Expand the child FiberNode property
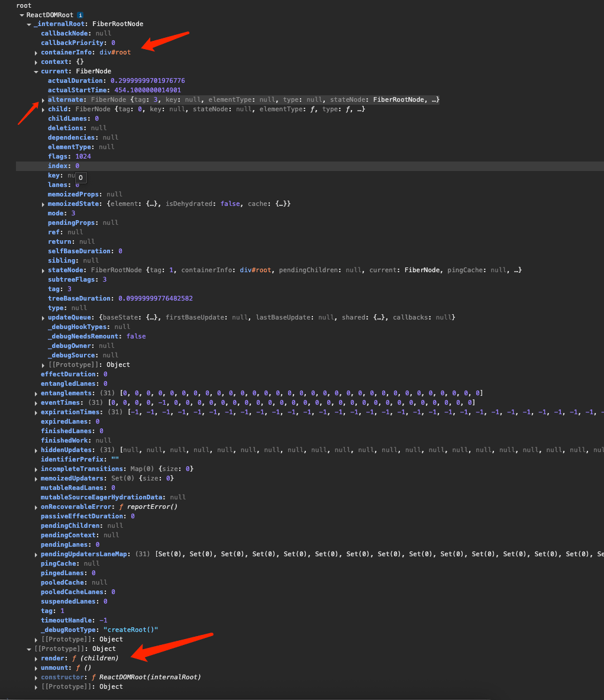This screenshot has width=604, height=700. click(43, 109)
